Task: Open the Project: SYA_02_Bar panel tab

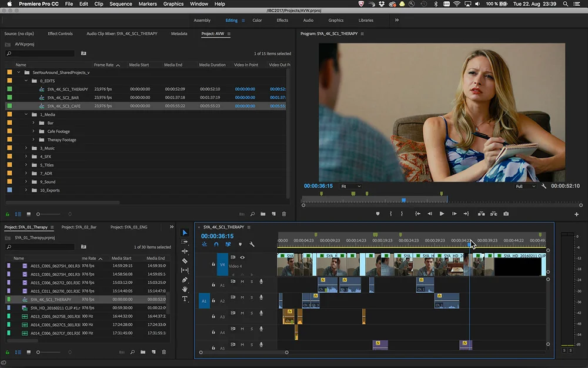Action: (79, 227)
